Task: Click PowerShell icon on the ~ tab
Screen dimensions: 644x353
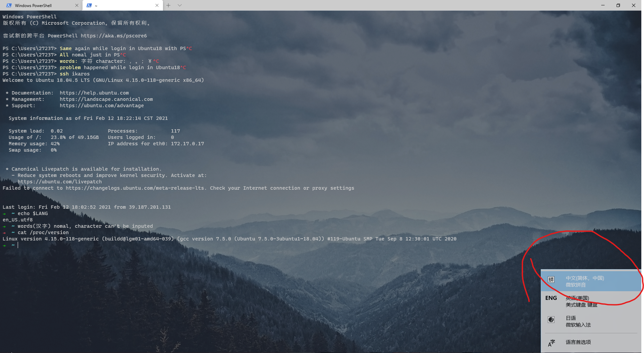Action: (89, 5)
